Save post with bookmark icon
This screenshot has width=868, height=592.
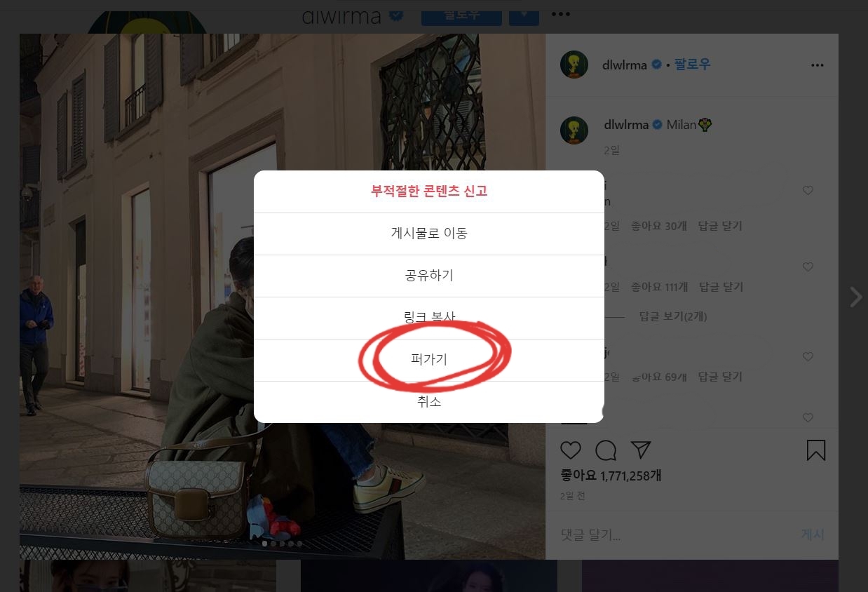(816, 450)
